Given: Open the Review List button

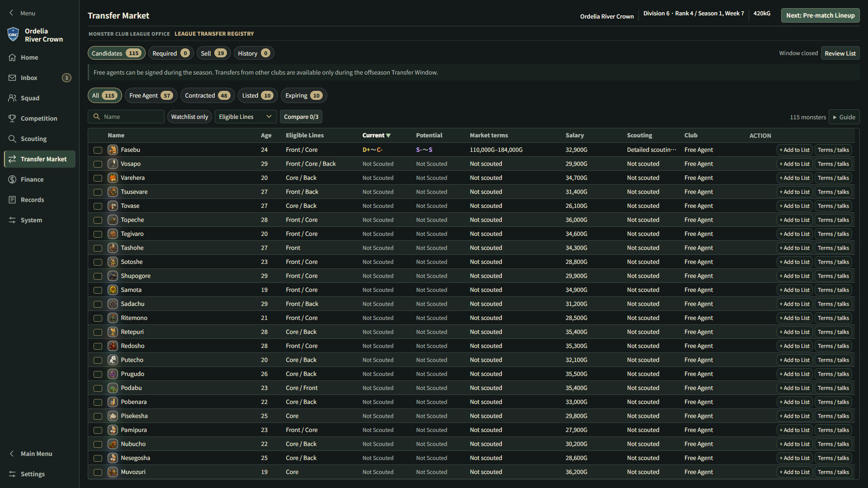Looking at the screenshot, I should point(840,53).
